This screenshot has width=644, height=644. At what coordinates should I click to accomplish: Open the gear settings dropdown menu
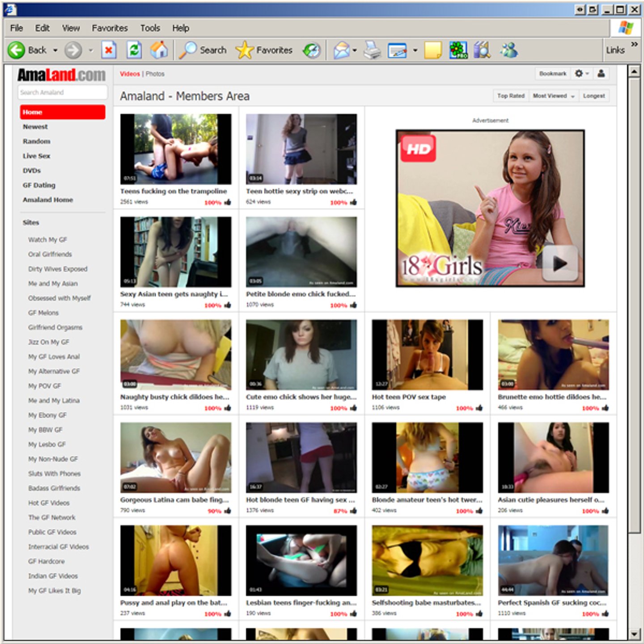(x=581, y=73)
